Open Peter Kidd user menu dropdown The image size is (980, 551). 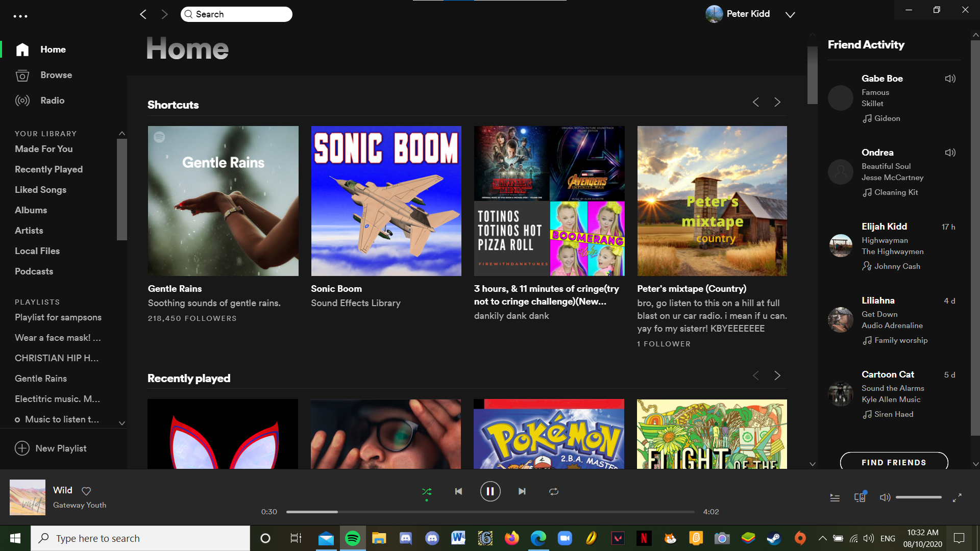pyautogui.click(x=790, y=15)
